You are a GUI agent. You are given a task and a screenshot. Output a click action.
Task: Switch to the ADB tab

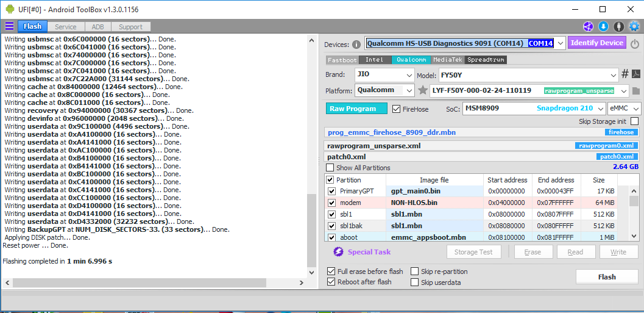tap(97, 27)
